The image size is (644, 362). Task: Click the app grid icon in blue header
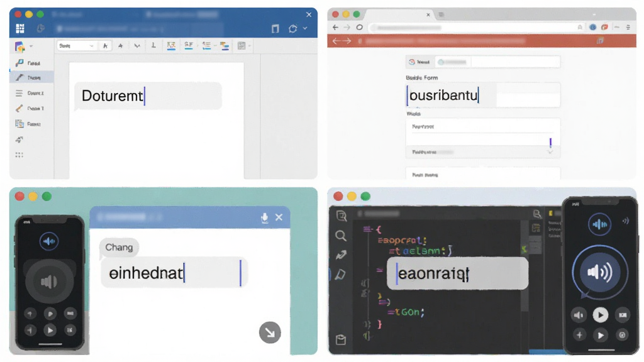[x=19, y=28]
